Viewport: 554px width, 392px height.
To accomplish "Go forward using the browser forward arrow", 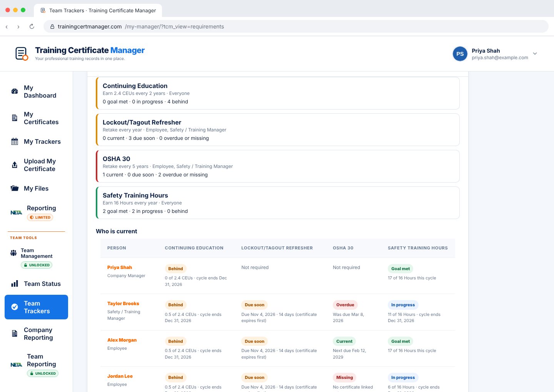I will (18, 27).
